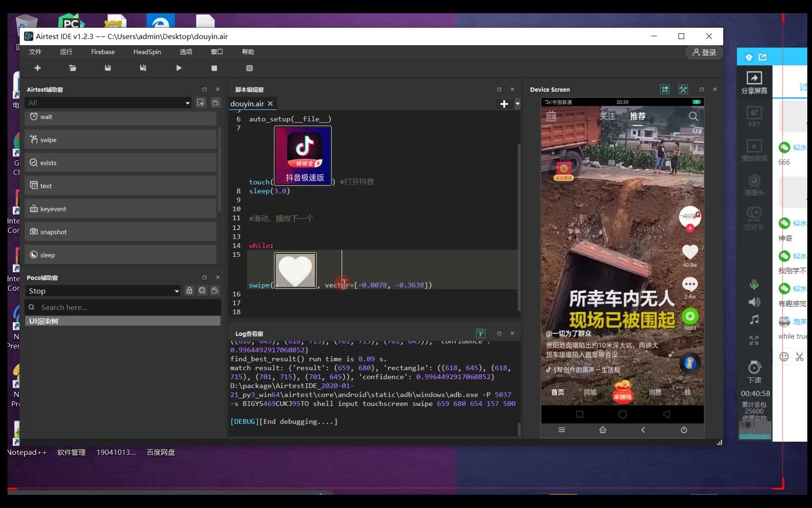Float the Airtest assistant panel
This screenshot has height=508, width=812.
click(x=204, y=89)
